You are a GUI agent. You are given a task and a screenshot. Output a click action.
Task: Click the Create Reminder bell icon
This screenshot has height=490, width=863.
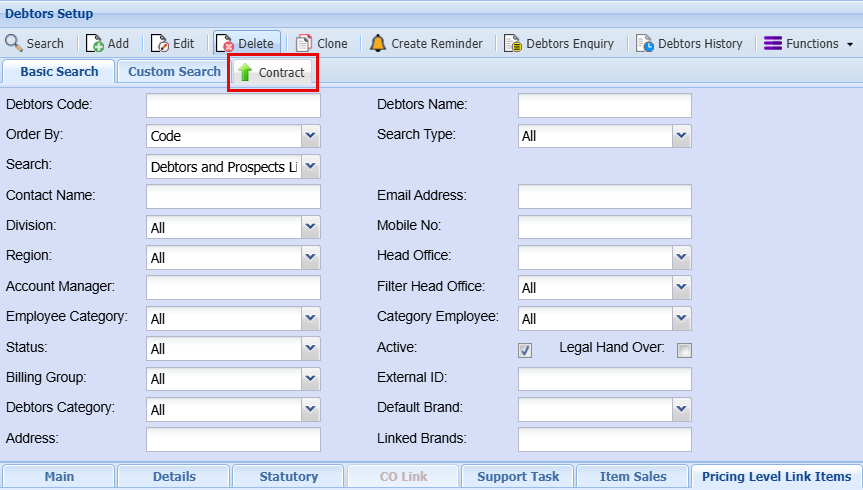point(378,43)
